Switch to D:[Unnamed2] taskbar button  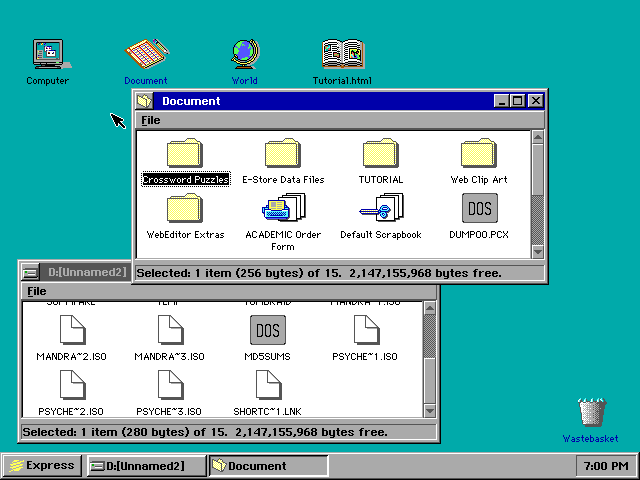tap(145, 465)
